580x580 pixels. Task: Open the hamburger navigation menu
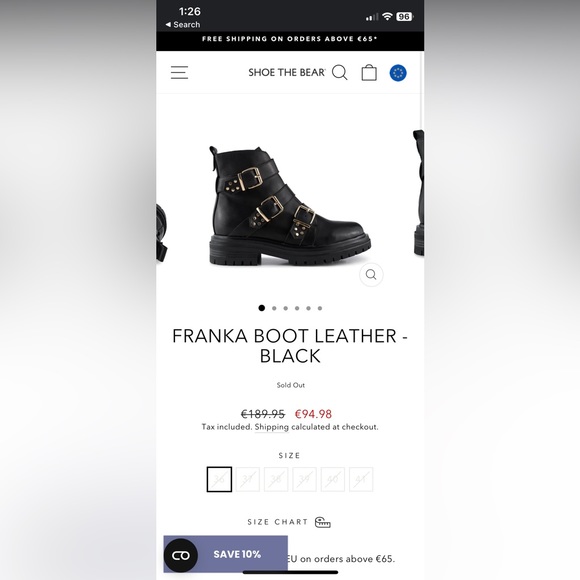point(179,72)
